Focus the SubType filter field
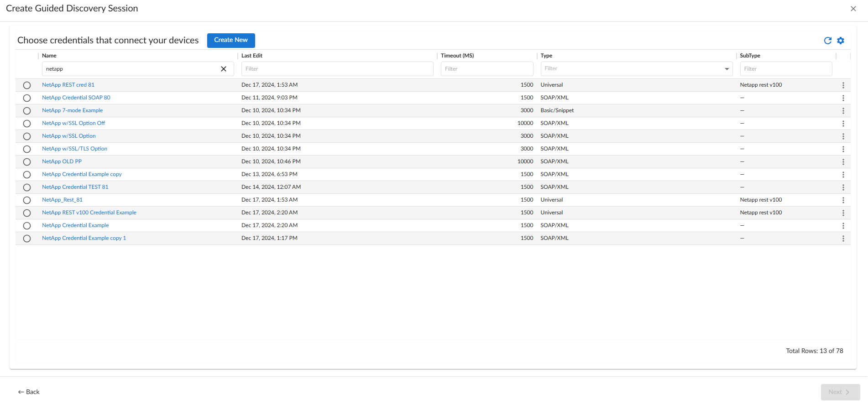This screenshot has height=405, width=868. pos(786,69)
